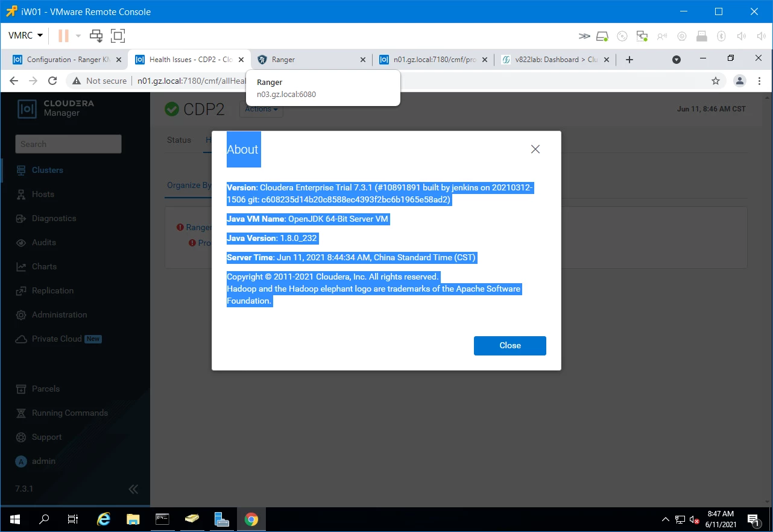The height and width of the screenshot is (532, 773).
Task: Switch to the Ranger browser tab
Action: (x=312, y=60)
